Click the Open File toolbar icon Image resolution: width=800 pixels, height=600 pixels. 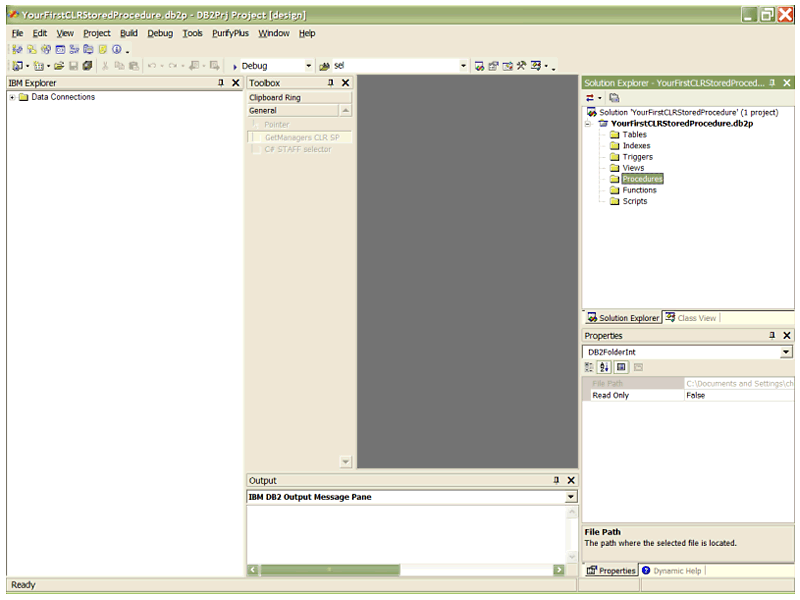59,66
